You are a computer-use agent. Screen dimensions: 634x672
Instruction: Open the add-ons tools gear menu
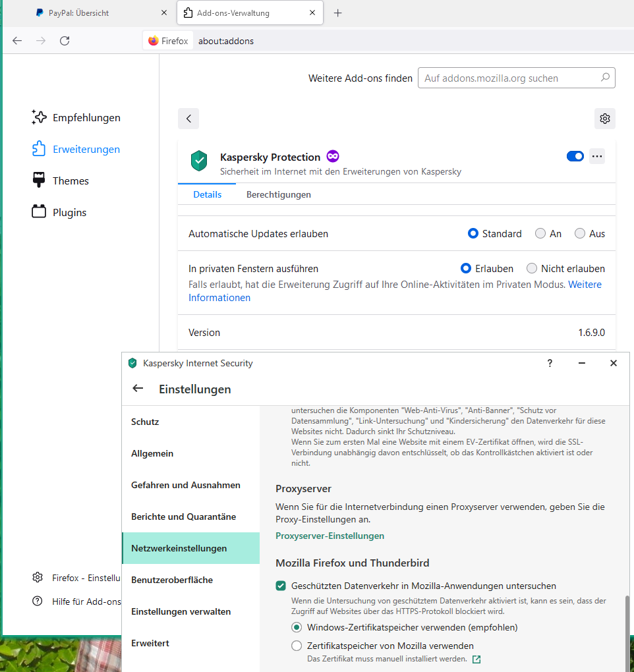click(x=605, y=119)
